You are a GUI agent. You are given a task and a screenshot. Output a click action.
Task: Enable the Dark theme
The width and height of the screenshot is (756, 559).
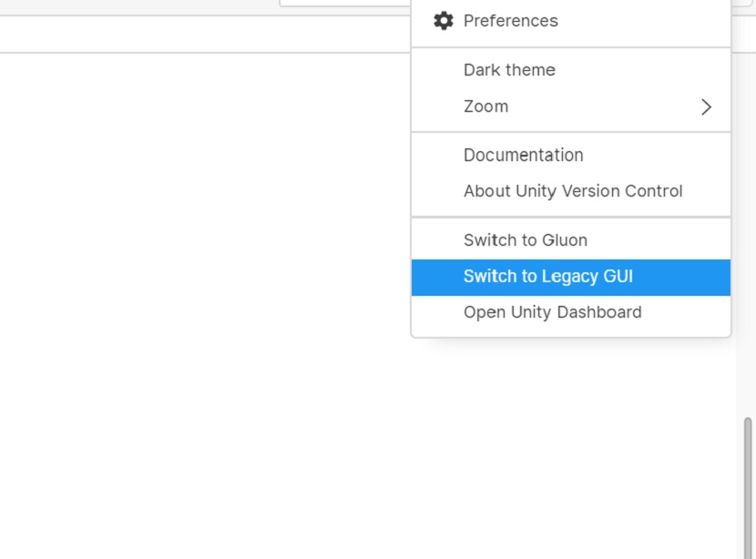508,70
